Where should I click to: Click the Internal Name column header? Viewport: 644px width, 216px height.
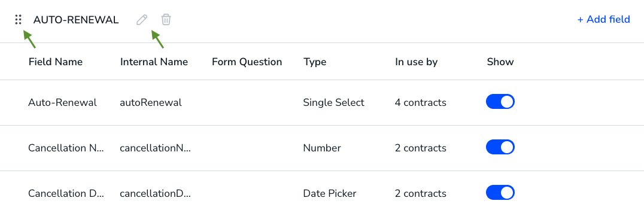tap(154, 62)
